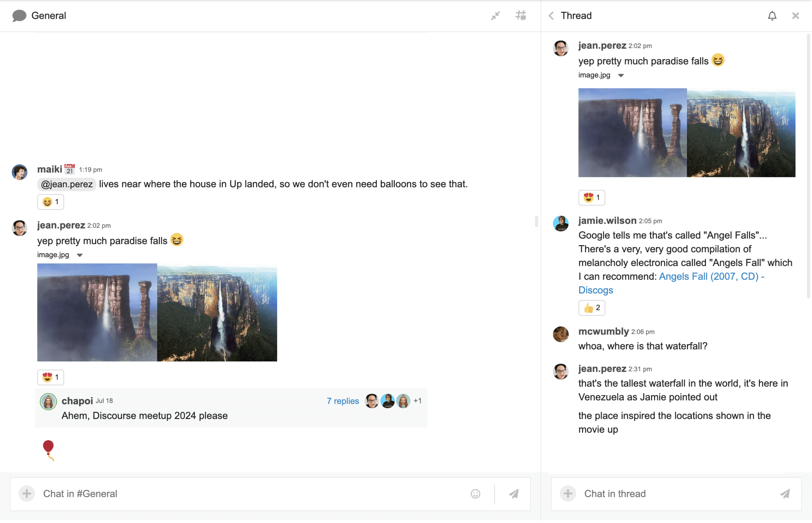
Task: Open the thread via the 7 replies link
Action: point(342,401)
